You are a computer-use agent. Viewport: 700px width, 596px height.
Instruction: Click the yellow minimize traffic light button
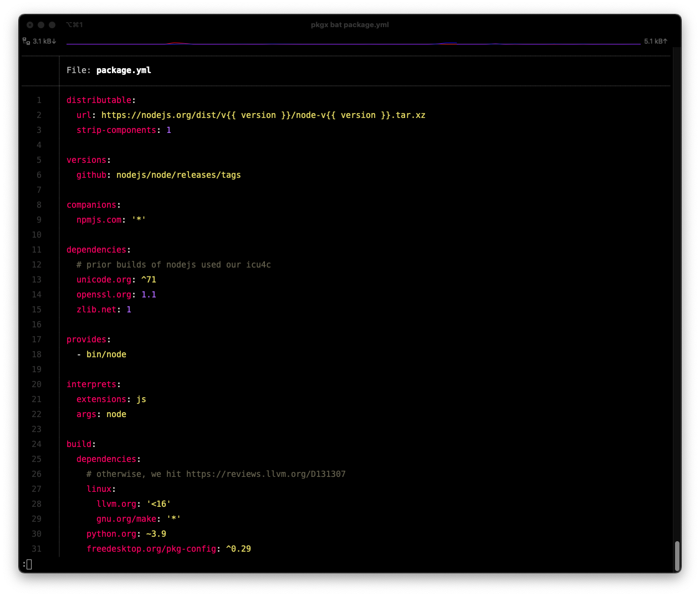pos(40,25)
